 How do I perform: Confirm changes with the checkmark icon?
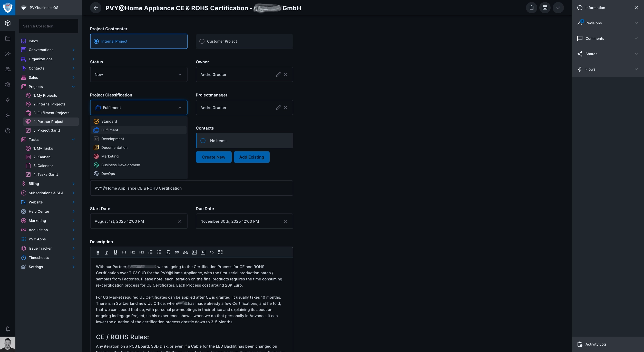tap(558, 8)
